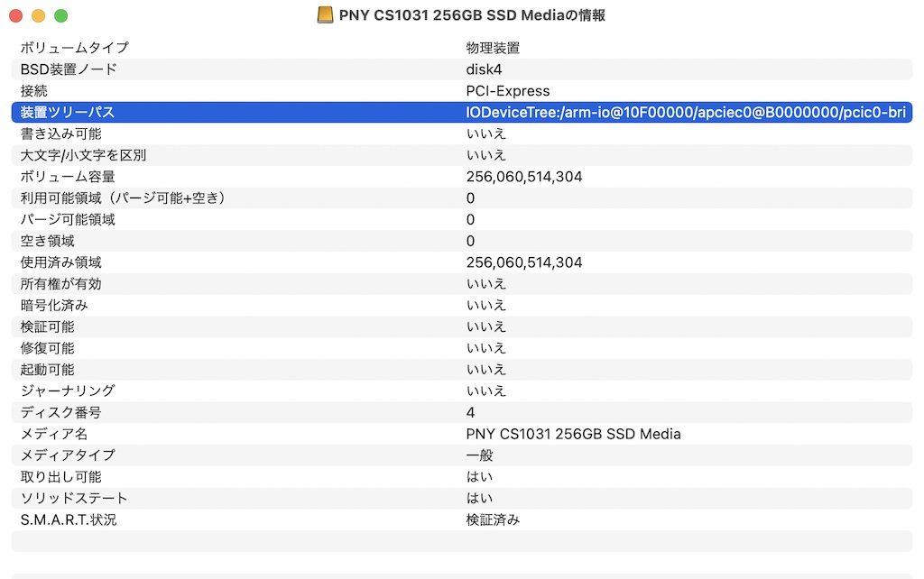Image resolution: width=924 pixels, height=579 pixels.
Task: Select the ボリュームタイプ row label
Action: point(74,48)
